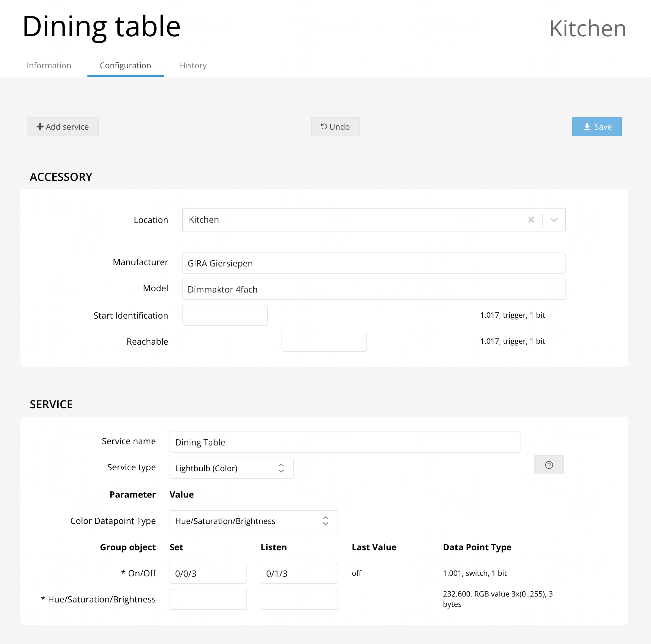Edit the Service name field
Image resolution: width=651 pixels, height=644 pixels.
344,442
